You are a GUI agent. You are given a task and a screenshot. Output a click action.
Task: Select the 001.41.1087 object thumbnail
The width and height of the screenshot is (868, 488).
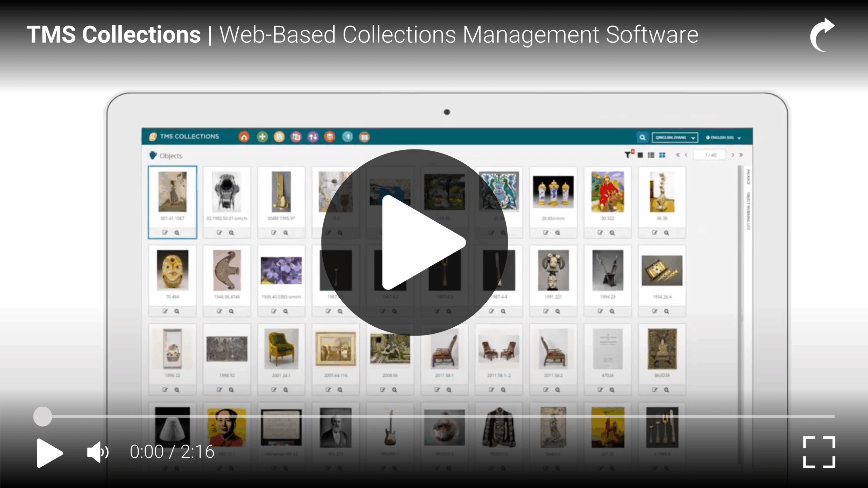tap(172, 192)
